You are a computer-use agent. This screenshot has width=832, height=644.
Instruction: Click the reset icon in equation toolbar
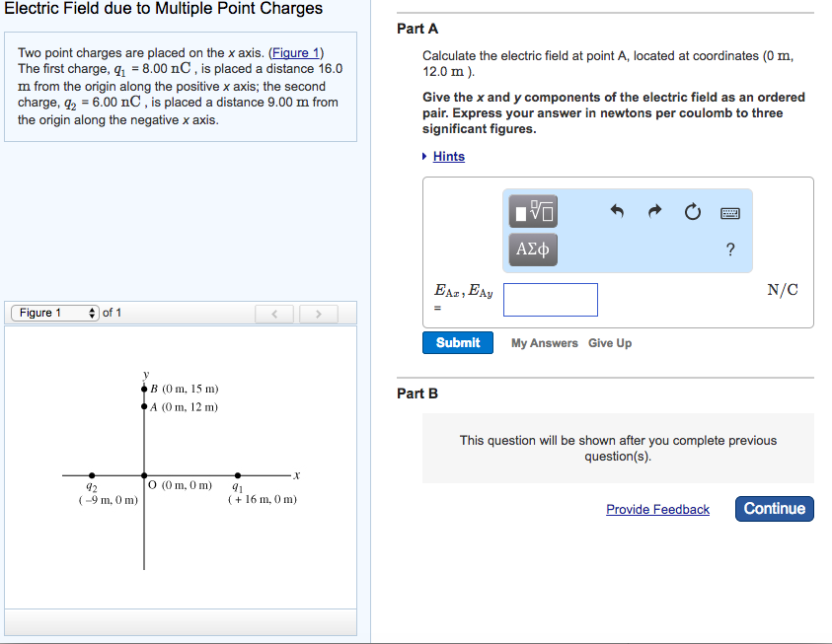tap(692, 210)
